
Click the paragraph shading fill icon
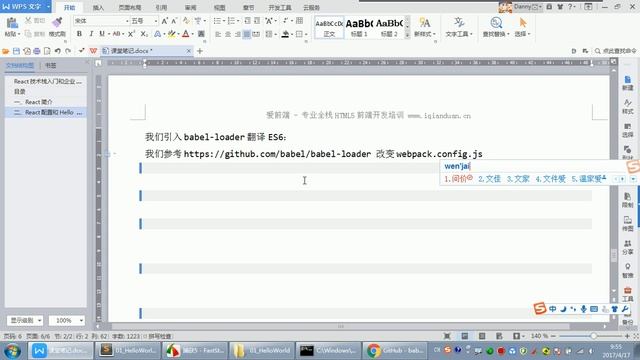[x=285, y=34]
